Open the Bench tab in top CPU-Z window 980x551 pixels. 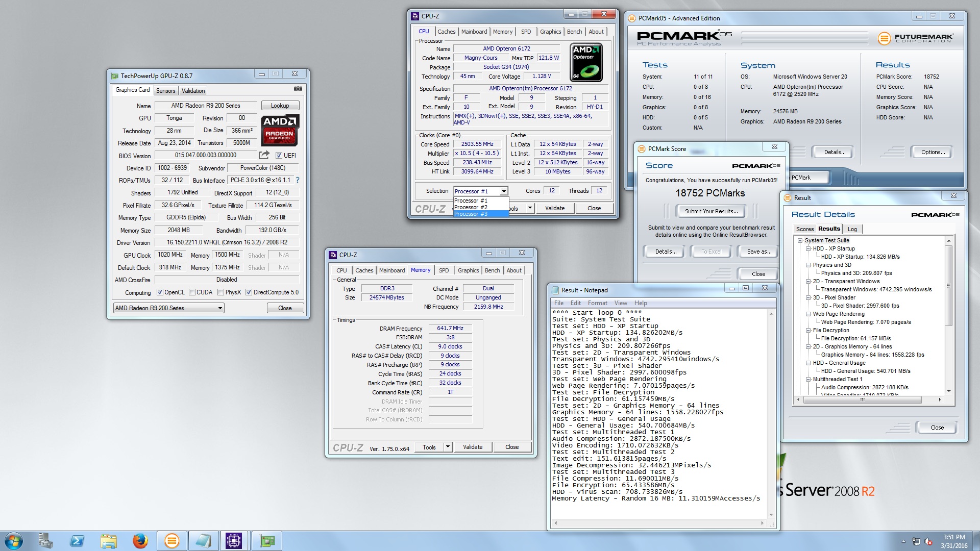pos(574,32)
